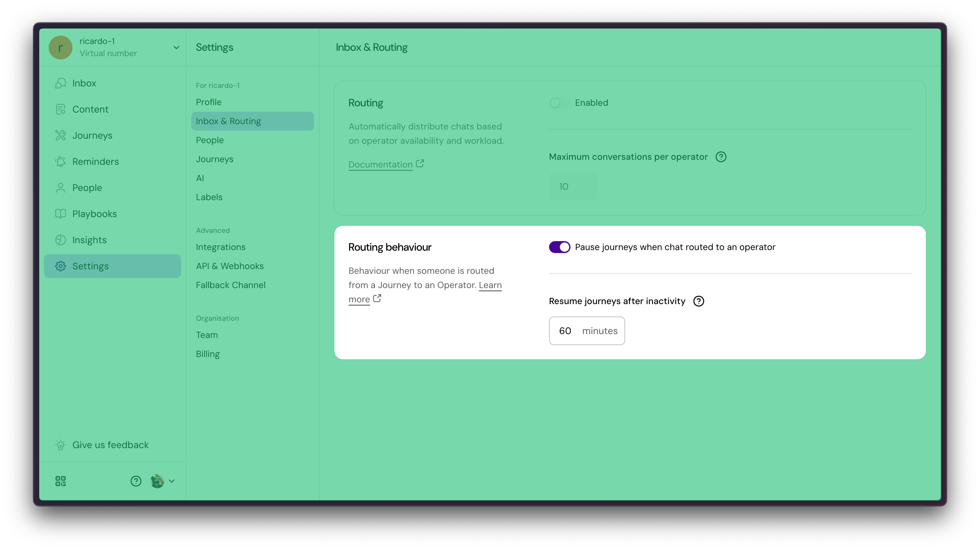
Task: Open help via bottom question mark icon
Action: (136, 481)
